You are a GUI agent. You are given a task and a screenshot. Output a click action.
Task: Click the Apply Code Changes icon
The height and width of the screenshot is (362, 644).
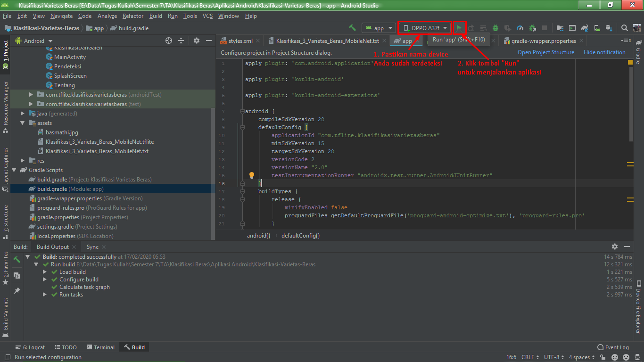tap(483, 28)
